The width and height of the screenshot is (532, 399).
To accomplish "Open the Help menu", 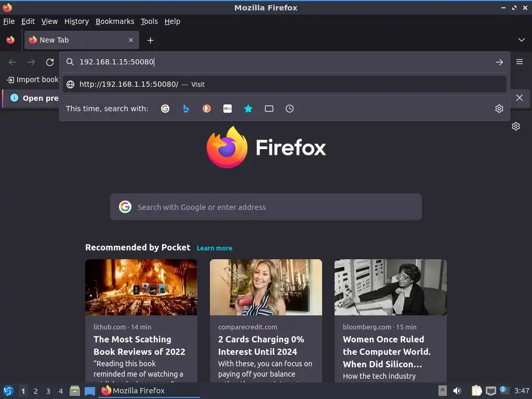I will click(x=172, y=21).
